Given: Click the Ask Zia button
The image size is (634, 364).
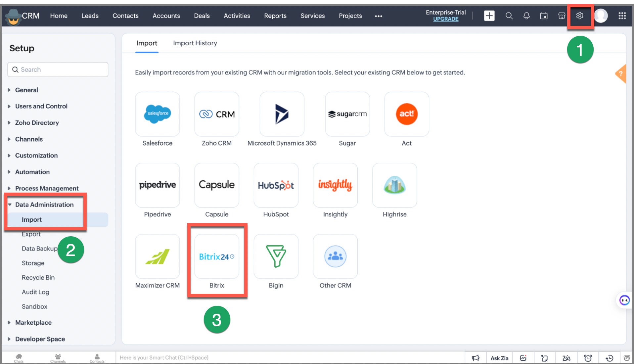Looking at the screenshot, I should (x=499, y=358).
